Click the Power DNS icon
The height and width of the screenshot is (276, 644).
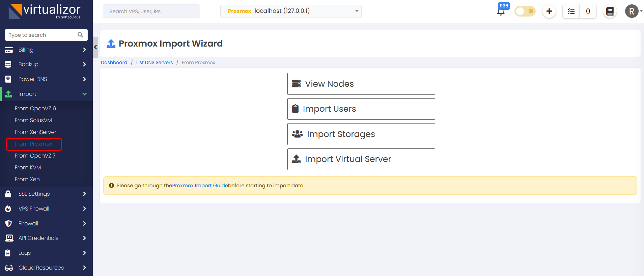[8, 79]
